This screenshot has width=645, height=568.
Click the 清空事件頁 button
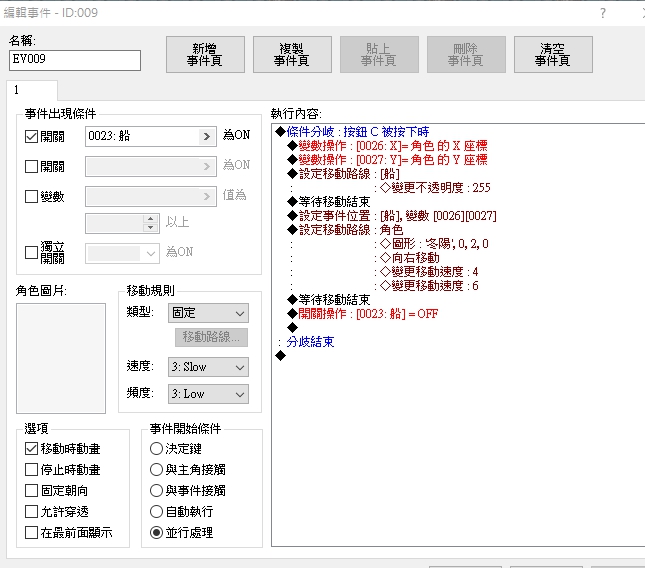[553, 54]
